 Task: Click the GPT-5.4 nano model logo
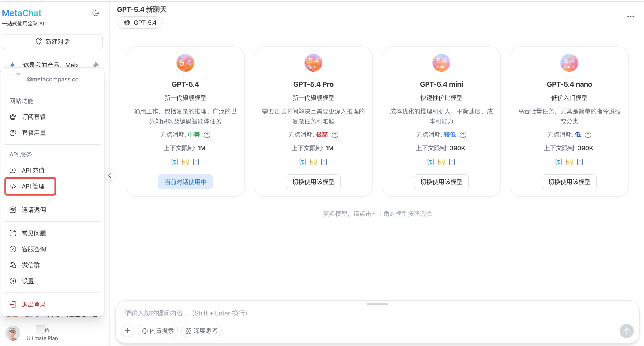pyautogui.click(x=569, y=63)
